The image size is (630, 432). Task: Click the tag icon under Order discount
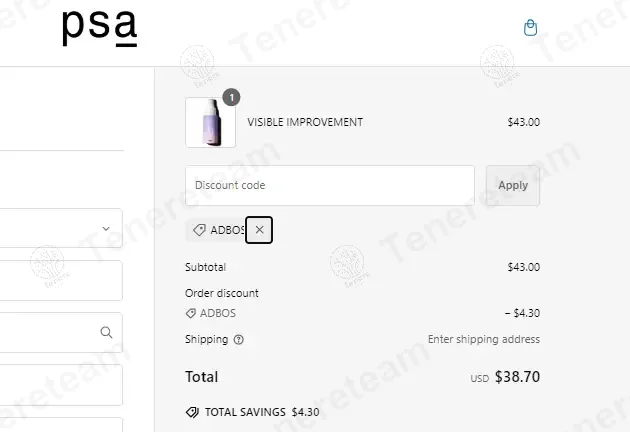tap(191, 313)
